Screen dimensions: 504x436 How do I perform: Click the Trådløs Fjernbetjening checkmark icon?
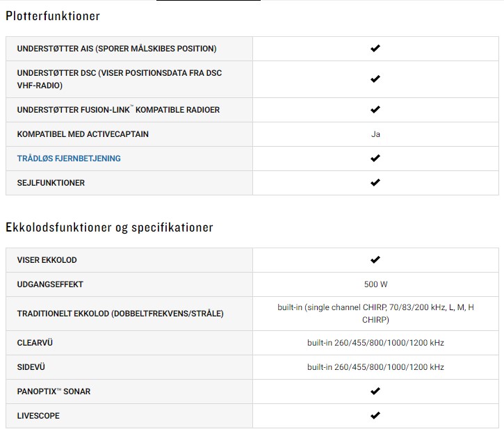click(x=375, y=159)
